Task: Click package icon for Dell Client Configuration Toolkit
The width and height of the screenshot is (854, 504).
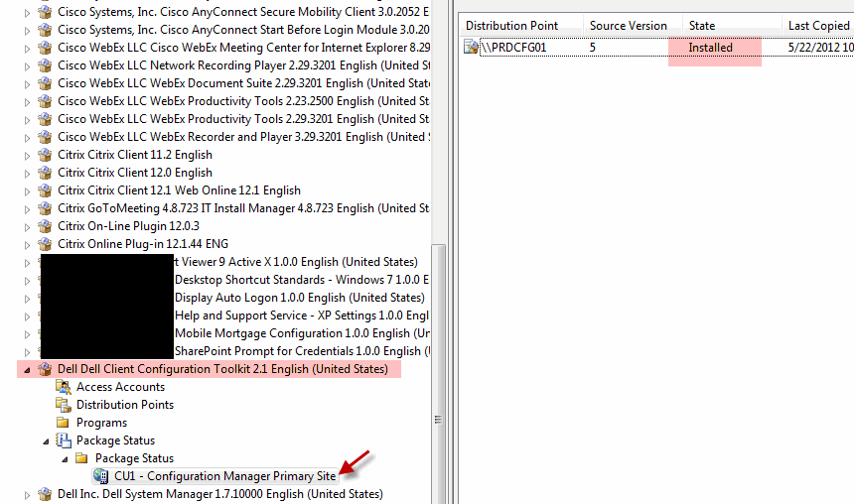Action: click(x=45, y=369)
